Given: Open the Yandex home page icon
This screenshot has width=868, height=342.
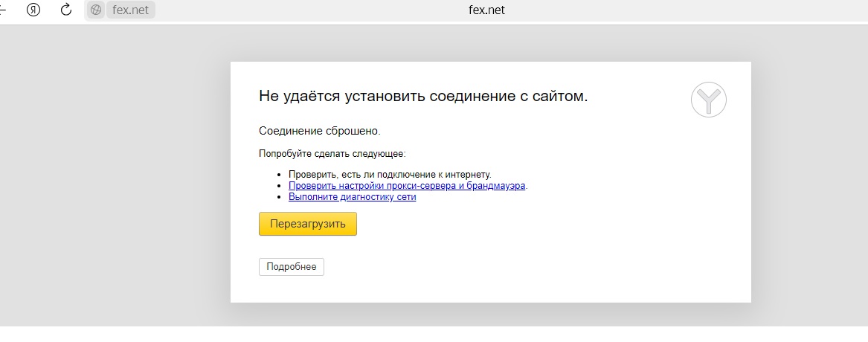Looking at the screenshot, I should point(33,10).
